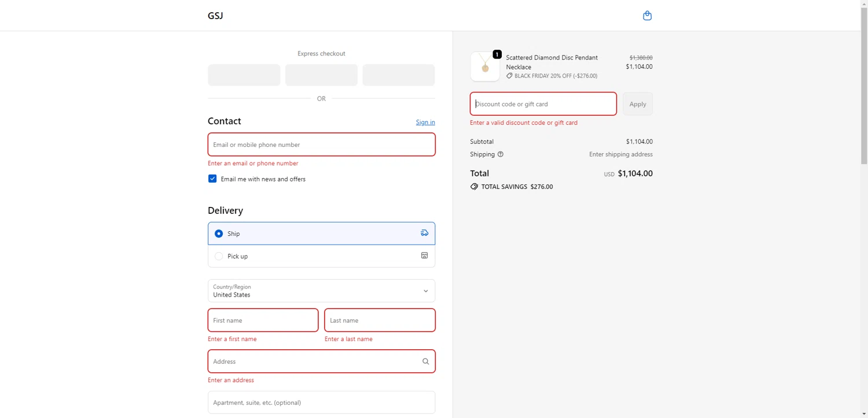This screenshot has height=418, width=868.
Task: Click the delivery truck icon on Ship
Action: [424, 233]
